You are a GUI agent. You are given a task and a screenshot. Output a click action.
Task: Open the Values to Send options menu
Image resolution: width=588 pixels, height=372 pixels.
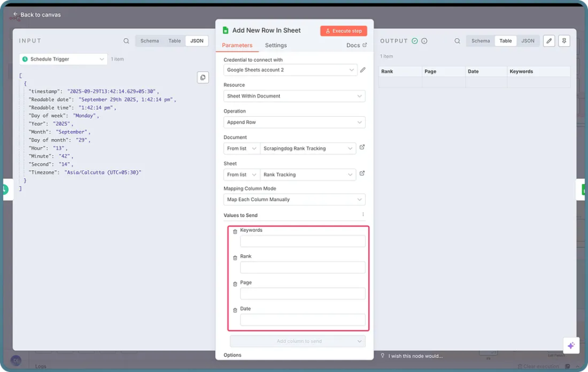(x=362, y=214)
